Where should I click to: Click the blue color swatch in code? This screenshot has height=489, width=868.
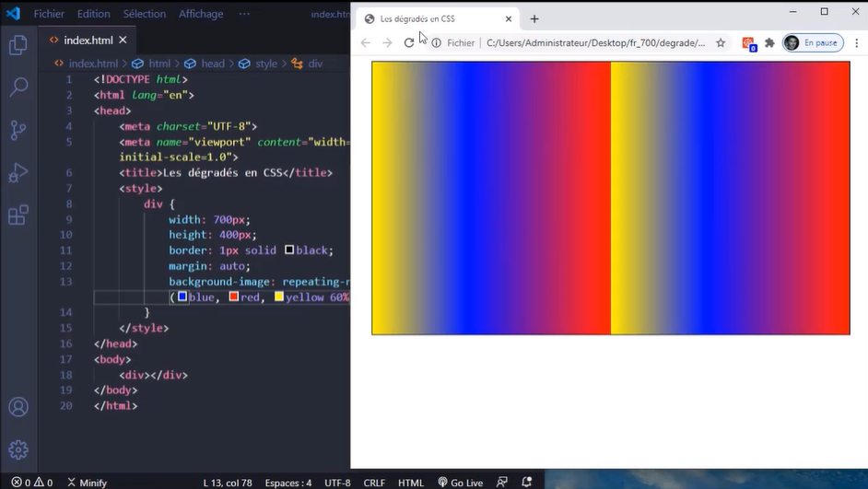[182, 297]
